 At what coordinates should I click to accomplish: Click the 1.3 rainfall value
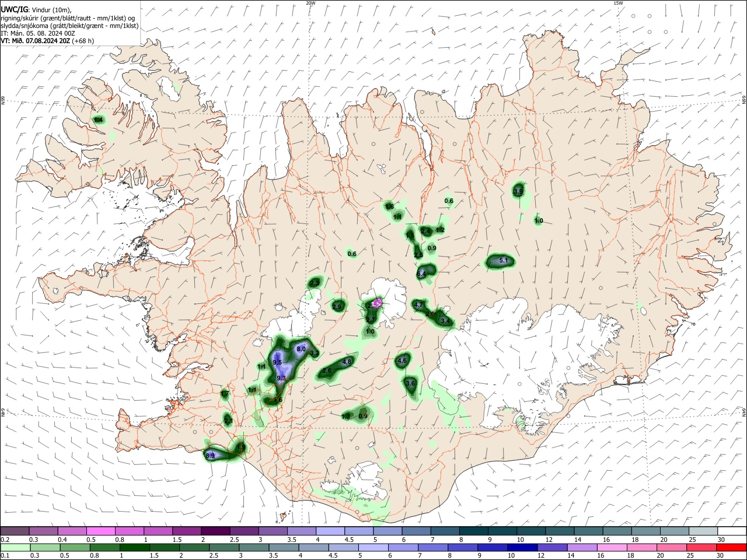coord(345,416)
